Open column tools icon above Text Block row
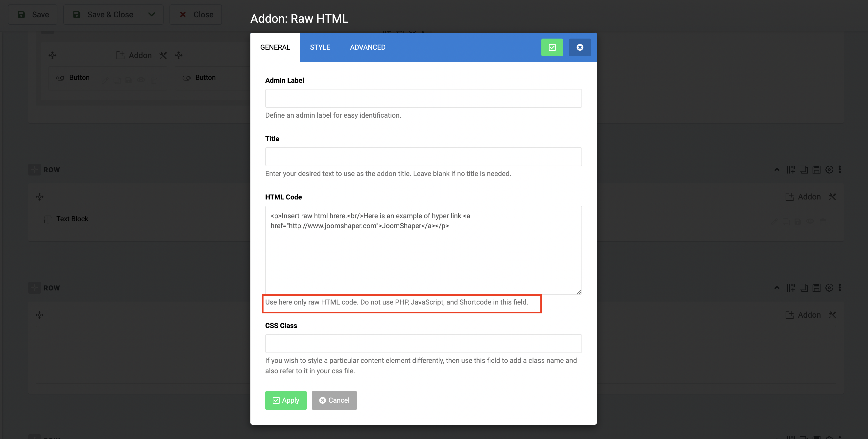Image resolution: width=868 pixels, height=439 pixels. [832, 197]
